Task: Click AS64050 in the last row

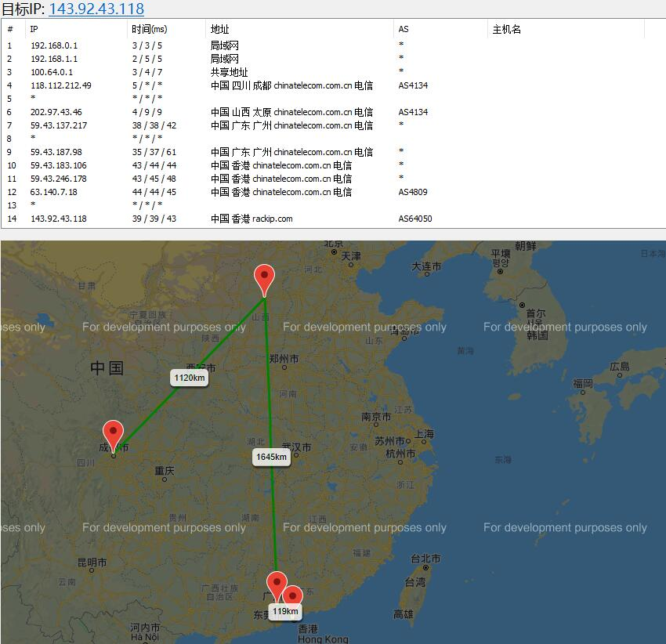Action: tap(415, 219)
